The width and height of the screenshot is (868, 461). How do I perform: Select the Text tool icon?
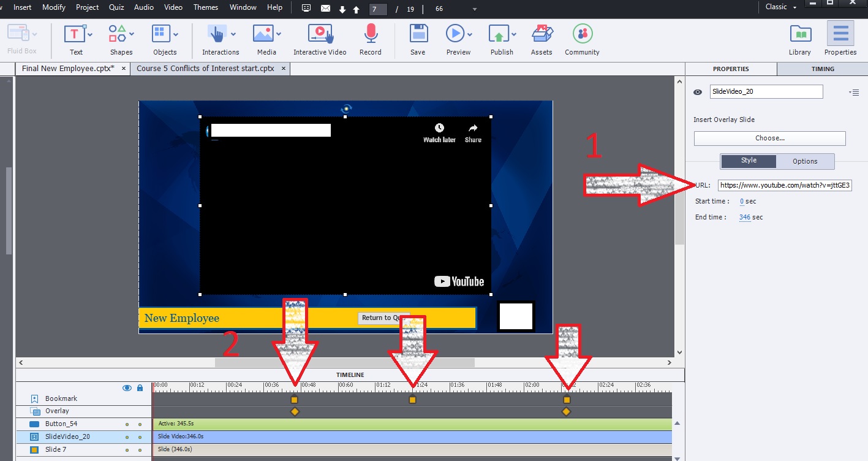pos(75,34)
